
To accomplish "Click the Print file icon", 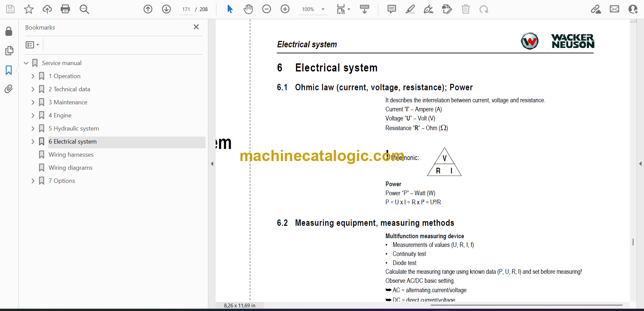I will [x=65, y=9].
